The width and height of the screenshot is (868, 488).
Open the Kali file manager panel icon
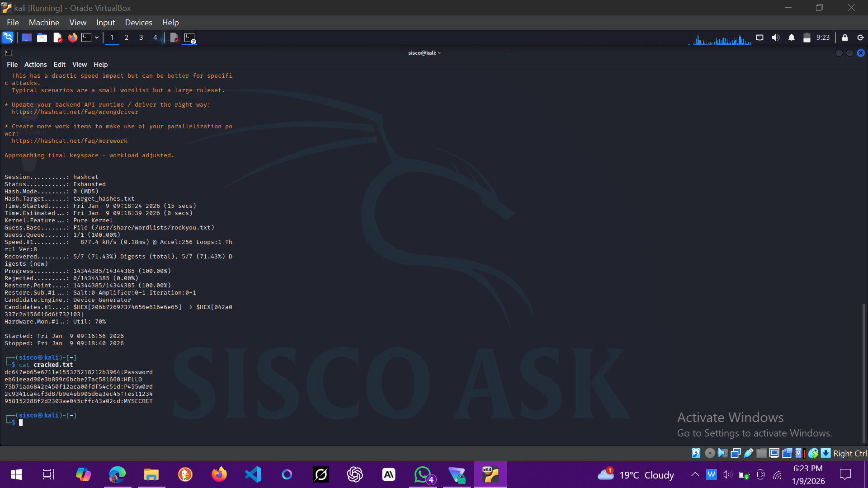(x=42, y=38)
